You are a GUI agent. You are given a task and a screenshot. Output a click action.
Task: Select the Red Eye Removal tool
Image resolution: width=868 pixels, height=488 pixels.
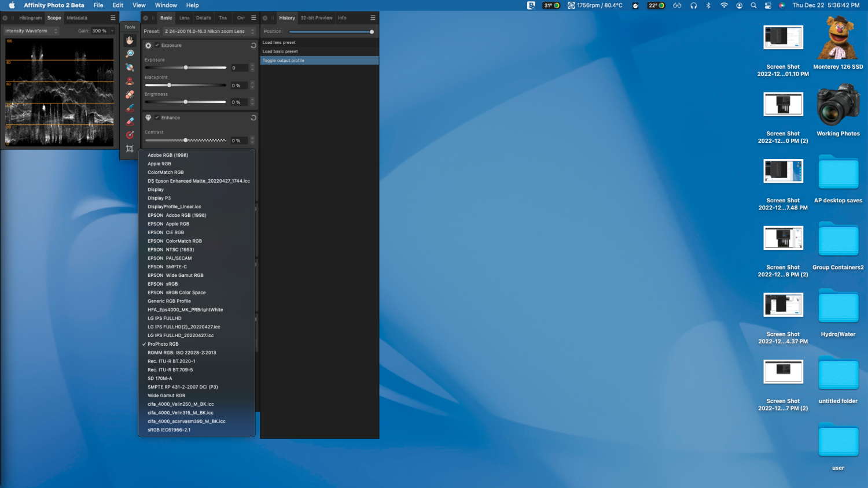coord(130,80)
